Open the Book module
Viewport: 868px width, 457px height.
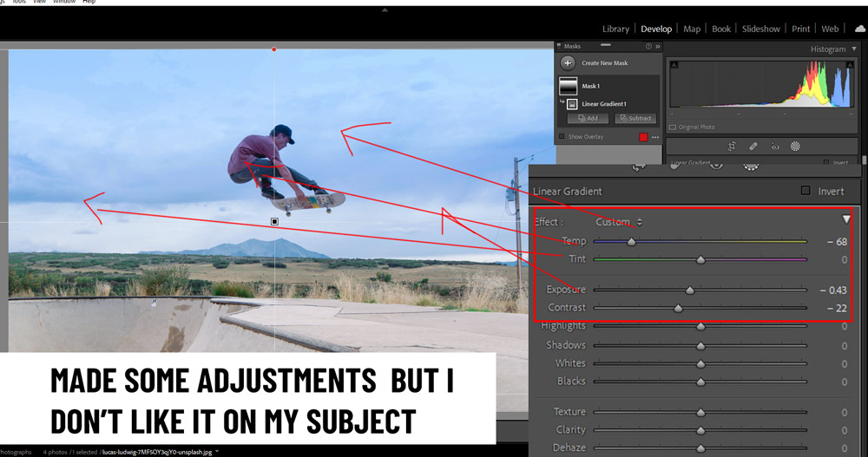pos(720,29)
